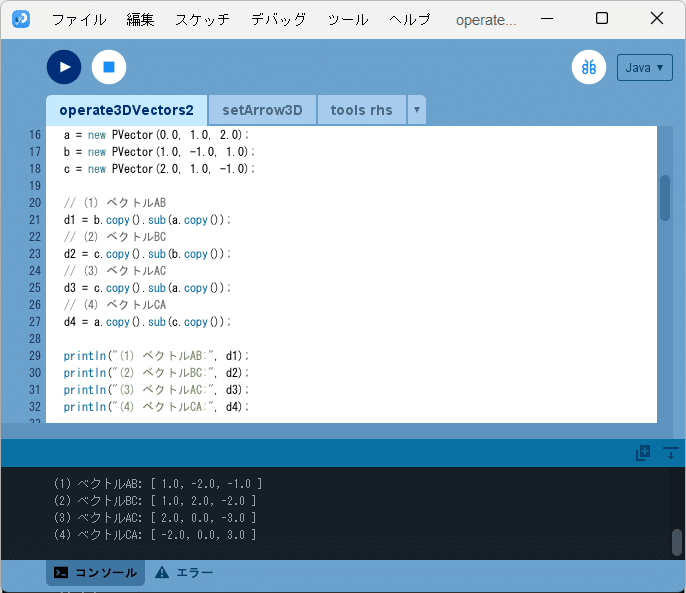Screen dimensions: 686x593
Task: Click the println line printing d3
Action: pos(156,390)
